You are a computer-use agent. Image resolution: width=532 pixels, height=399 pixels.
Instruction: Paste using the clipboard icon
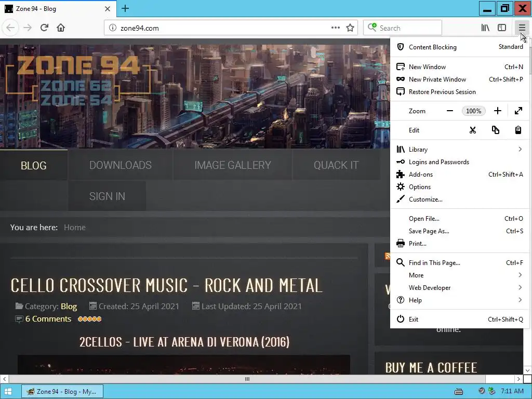point(518,130)
